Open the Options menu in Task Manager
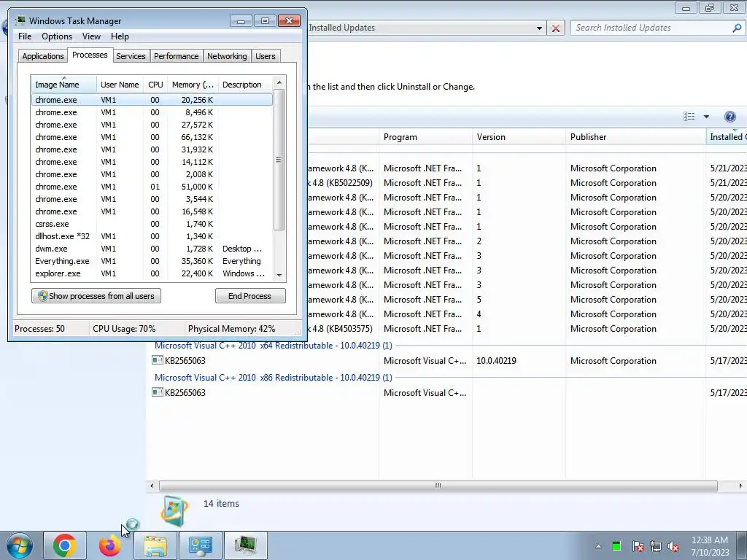The image size is (747, 560). (x=57, y=36)
